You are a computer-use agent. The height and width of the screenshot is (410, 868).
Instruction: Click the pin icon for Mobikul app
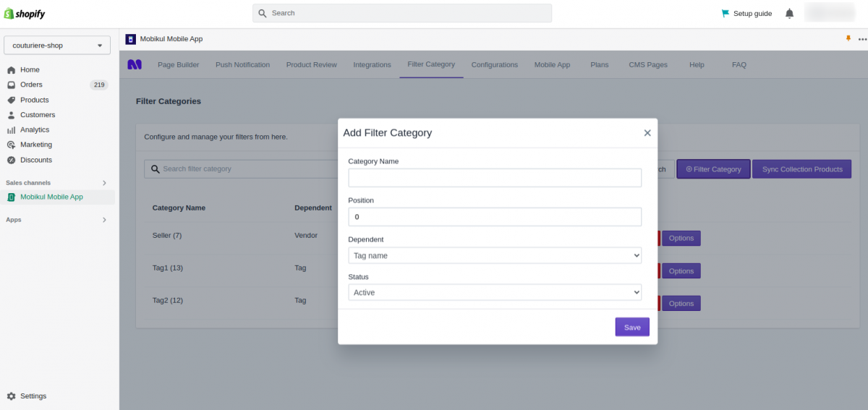point(848,39)
